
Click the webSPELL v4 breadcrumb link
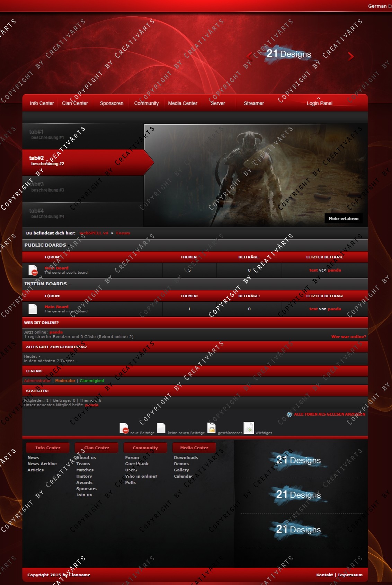click(94, 233)
